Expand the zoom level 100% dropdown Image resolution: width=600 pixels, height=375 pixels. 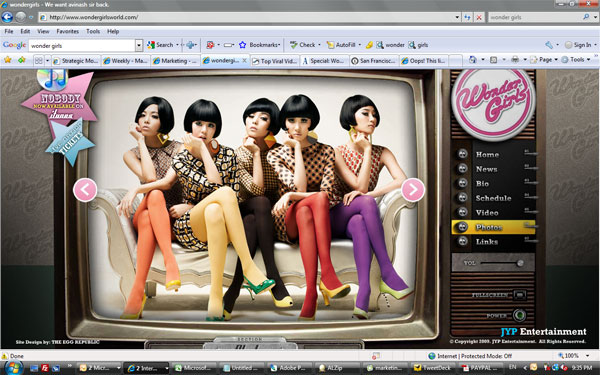tap(588, 356)
